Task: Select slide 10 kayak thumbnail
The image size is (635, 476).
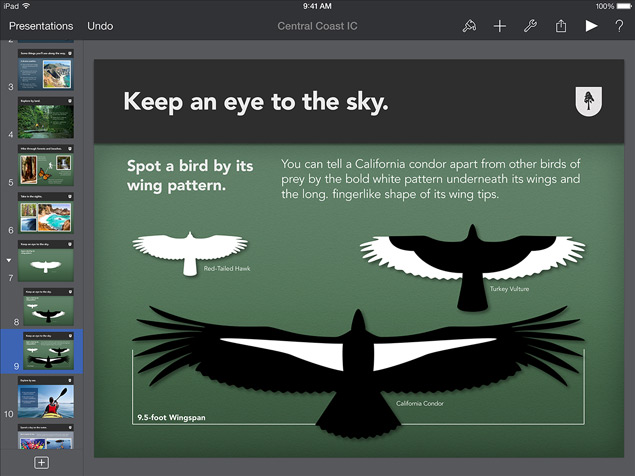Action: click(46, 397)
